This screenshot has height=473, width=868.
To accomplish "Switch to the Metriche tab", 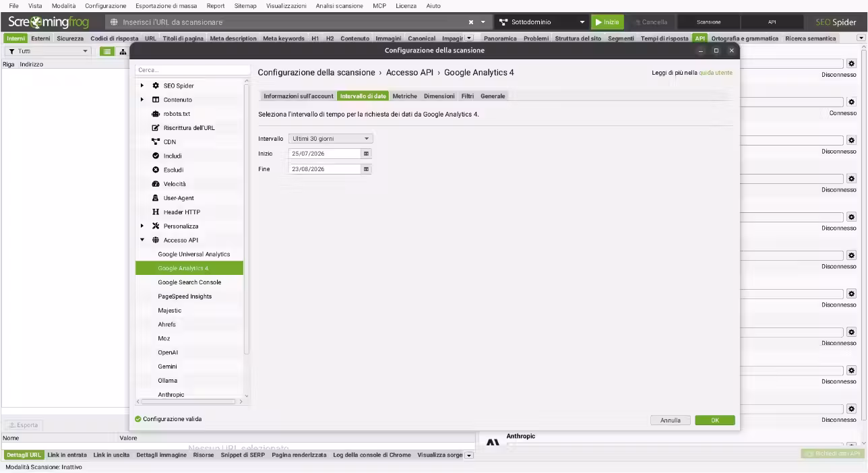I will (x=405, y=96).
